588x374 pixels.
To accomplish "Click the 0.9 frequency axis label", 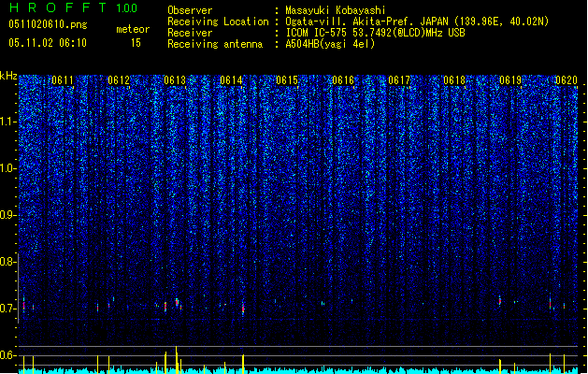I will 7,215.
